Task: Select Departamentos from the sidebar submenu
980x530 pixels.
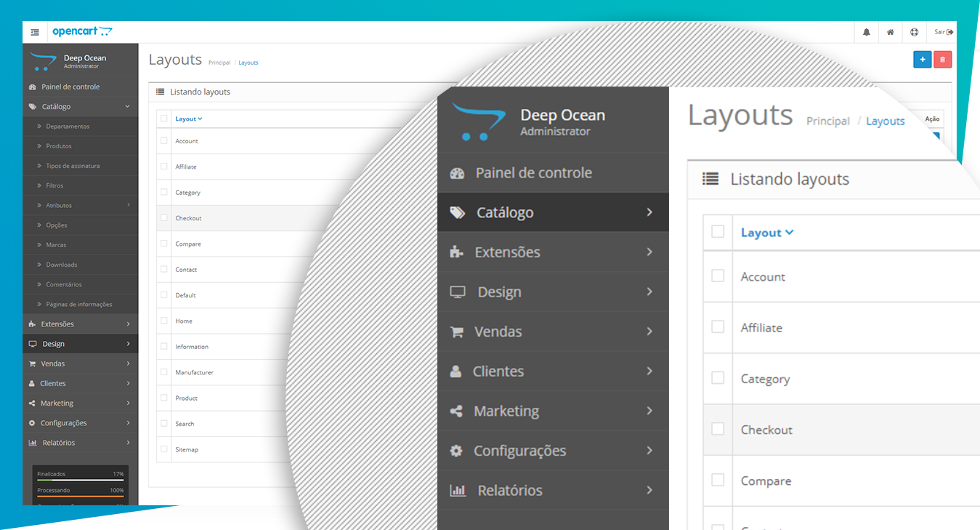Action: 68,127
